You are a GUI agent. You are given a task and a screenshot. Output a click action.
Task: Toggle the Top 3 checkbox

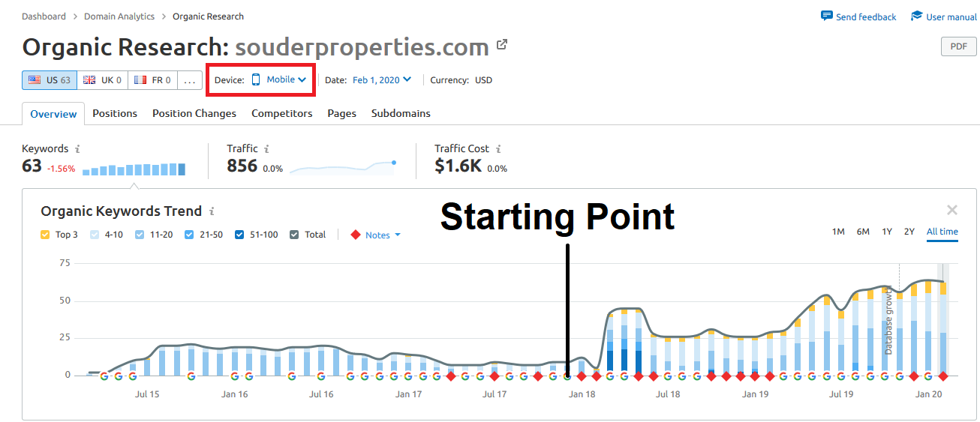[46, 235]
